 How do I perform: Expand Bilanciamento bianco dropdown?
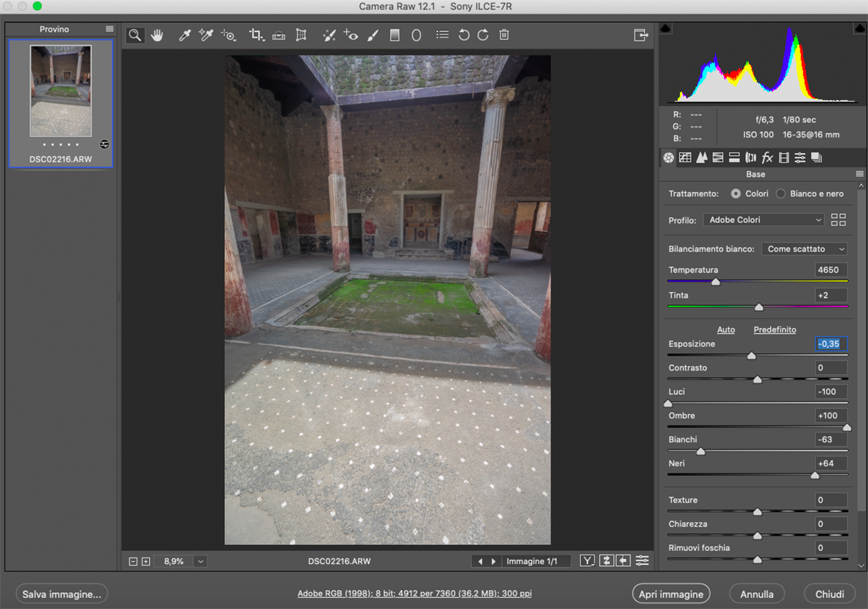(x=804, y=249)
